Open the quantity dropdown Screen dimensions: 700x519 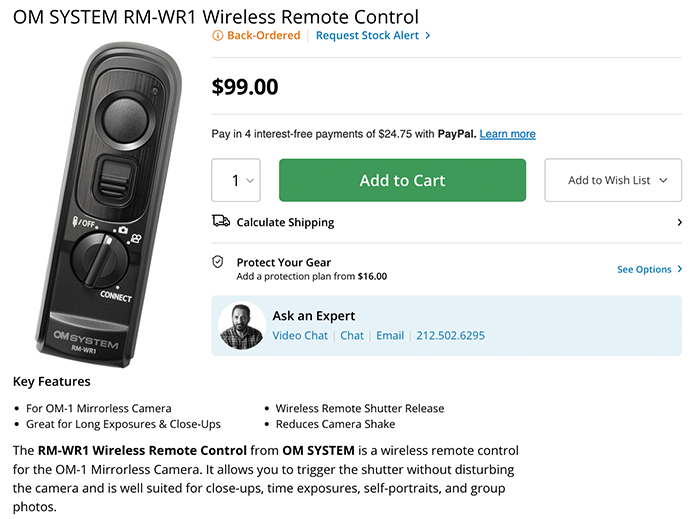pos(236,181)
